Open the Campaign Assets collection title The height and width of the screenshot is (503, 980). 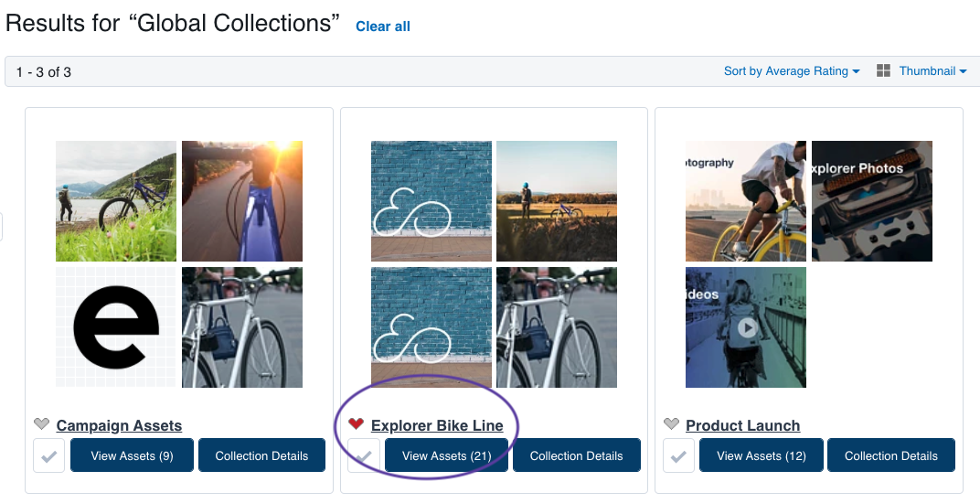point(119,425)
